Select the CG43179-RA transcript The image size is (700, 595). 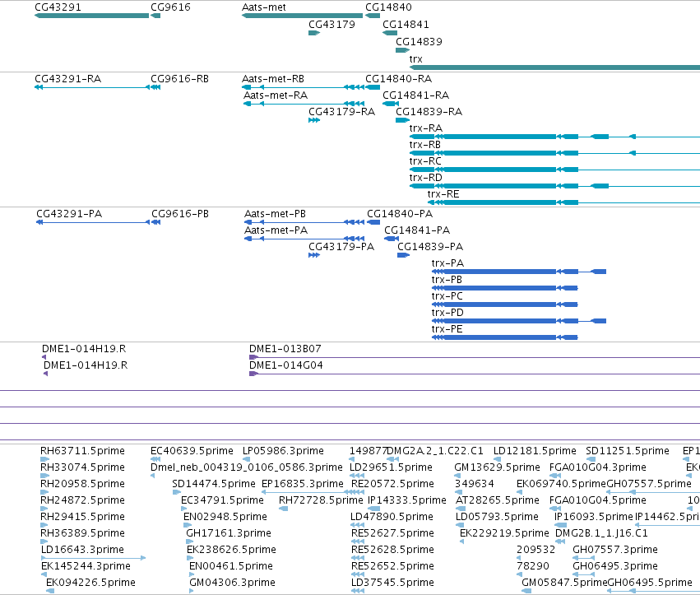click(x=314, y=120)
